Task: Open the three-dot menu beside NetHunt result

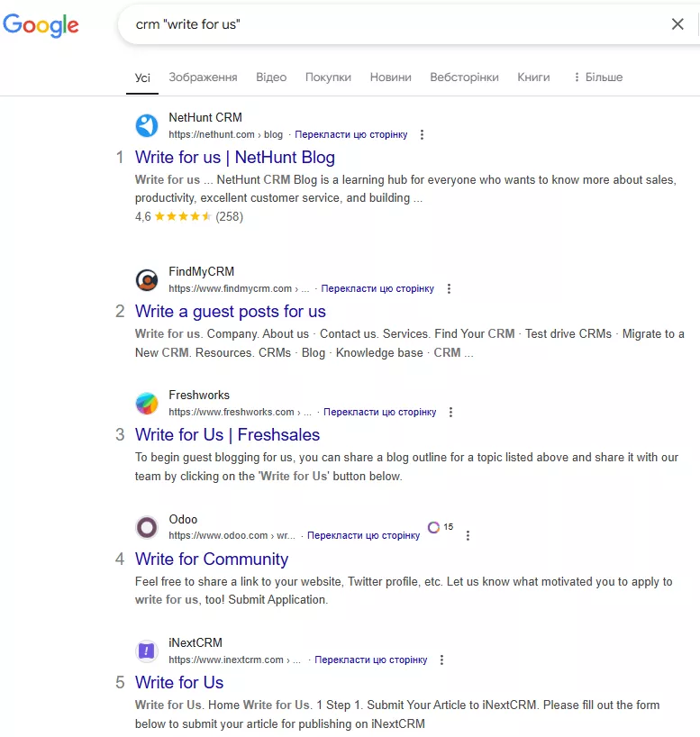Action: [x=422, y=134]
